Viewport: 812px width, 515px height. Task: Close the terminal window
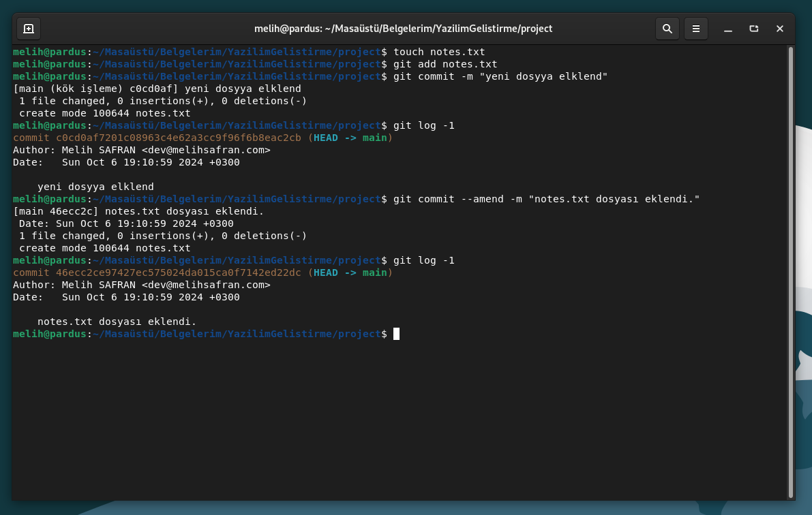779,29
